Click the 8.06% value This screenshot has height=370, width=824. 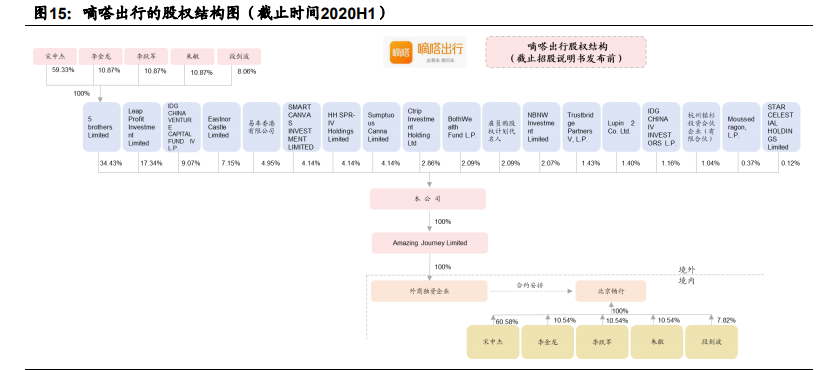(x=246, y=71)
